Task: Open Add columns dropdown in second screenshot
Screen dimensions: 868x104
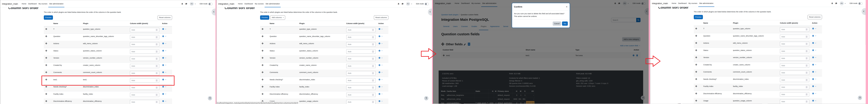Action: click(278, 17)
